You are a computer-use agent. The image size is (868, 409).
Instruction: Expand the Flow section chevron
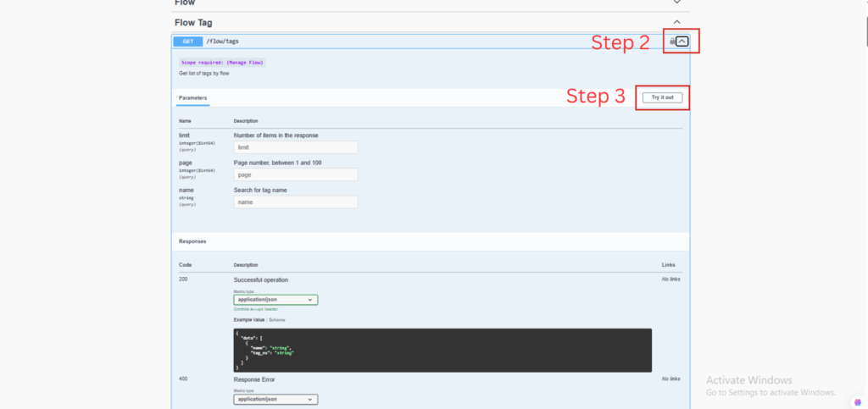point(676,3)
